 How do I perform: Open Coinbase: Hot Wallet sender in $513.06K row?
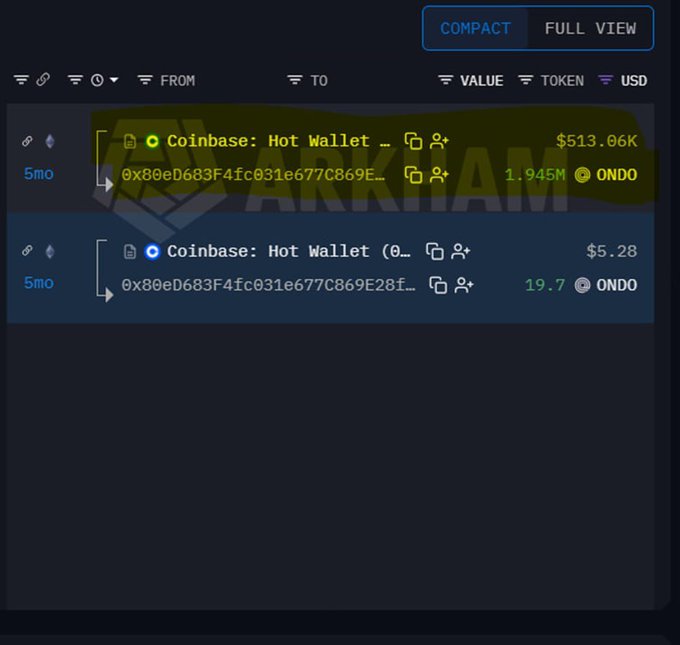click(278, 141)
